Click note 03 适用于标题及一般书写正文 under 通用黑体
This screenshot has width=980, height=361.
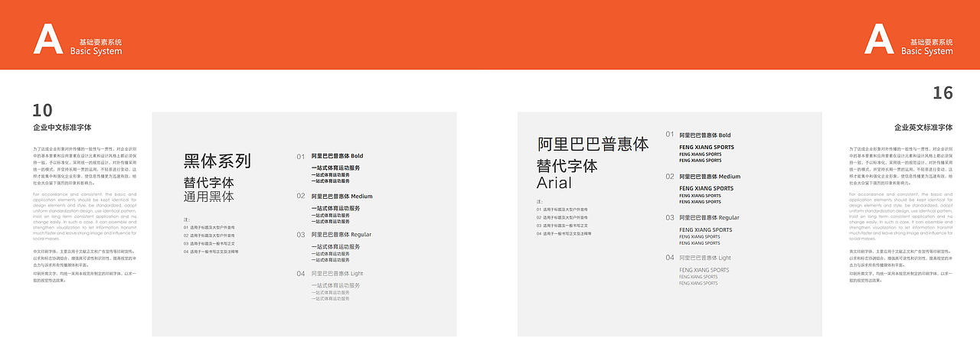(x=209, y=243)
